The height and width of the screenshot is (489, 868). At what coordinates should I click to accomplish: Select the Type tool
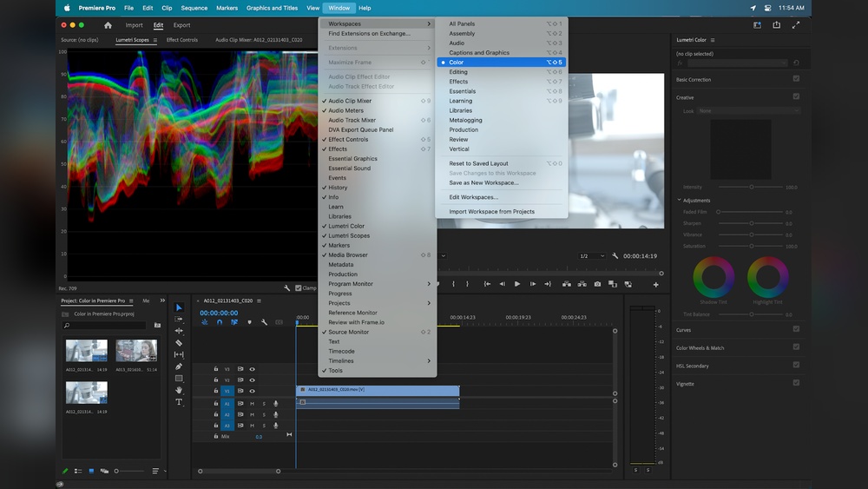179,402
